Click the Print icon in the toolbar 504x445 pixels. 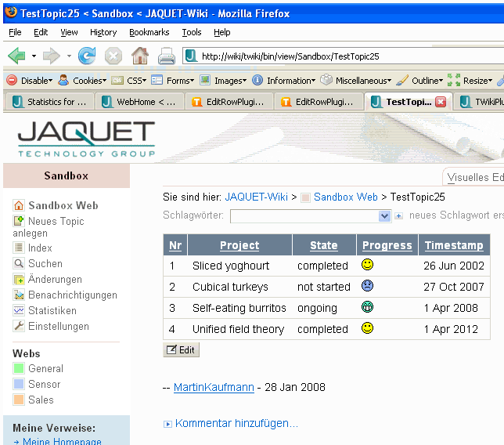[167, 56]
